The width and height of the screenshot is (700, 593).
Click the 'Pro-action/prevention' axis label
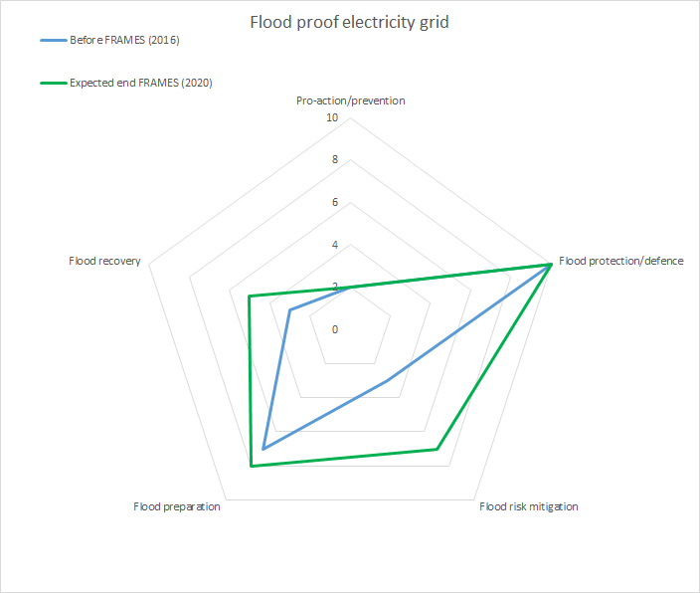(x=350, y=100)
